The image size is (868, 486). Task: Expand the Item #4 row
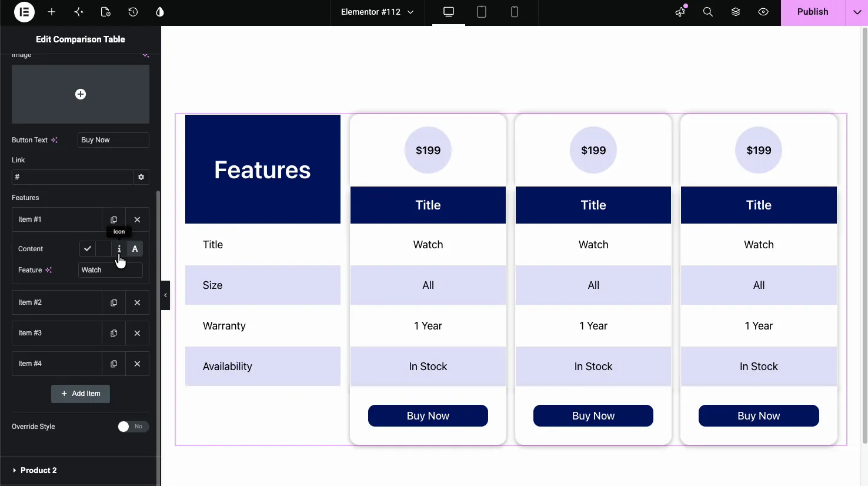[x=57, y=364]
